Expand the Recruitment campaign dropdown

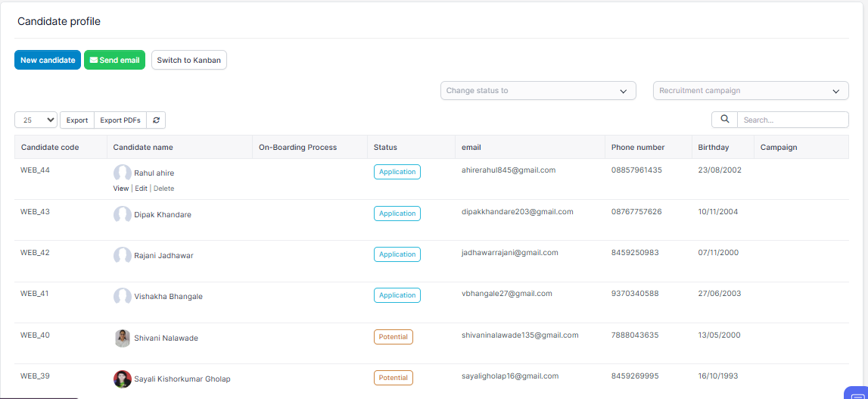[x=750, y=91]
